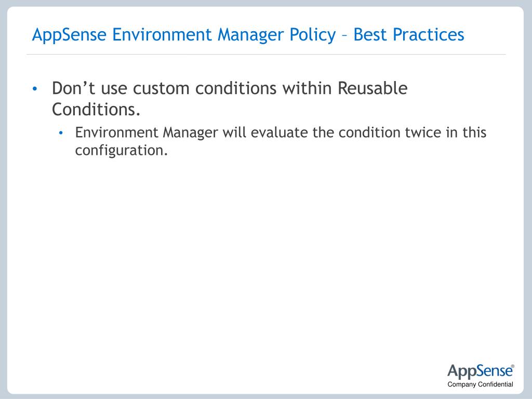This screenshot has width=532, height=399.
Task: Click "Conditions." on the second bullet line
Action: point(96,110)
